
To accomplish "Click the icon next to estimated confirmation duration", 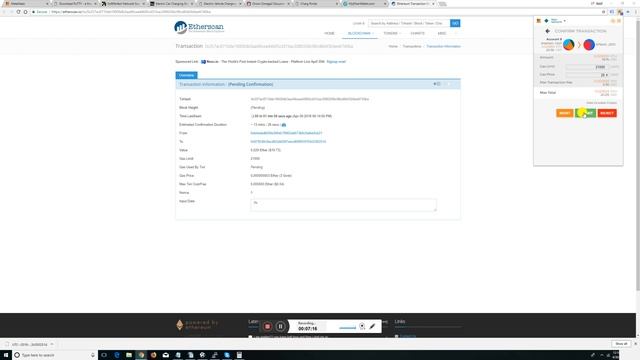I will tap(284, 124).
